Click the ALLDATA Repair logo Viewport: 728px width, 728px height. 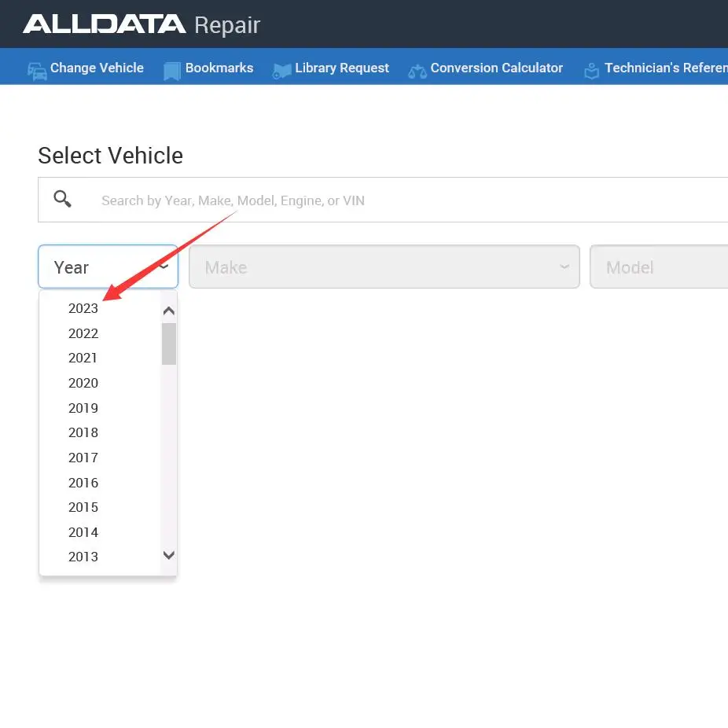point(142,24)
